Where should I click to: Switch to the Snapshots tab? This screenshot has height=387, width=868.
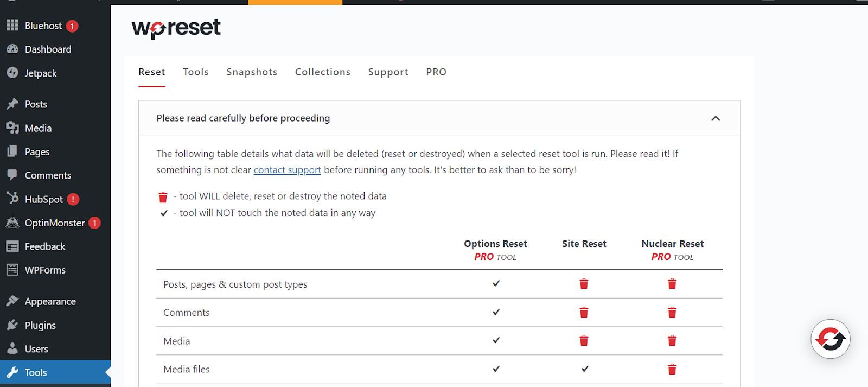coord(252,72)
